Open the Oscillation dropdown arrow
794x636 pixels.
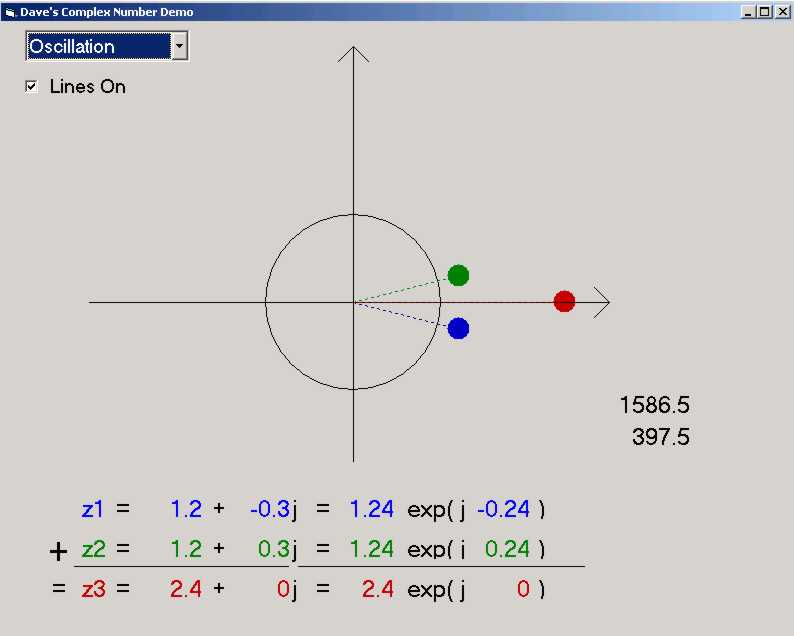(179, 46)
